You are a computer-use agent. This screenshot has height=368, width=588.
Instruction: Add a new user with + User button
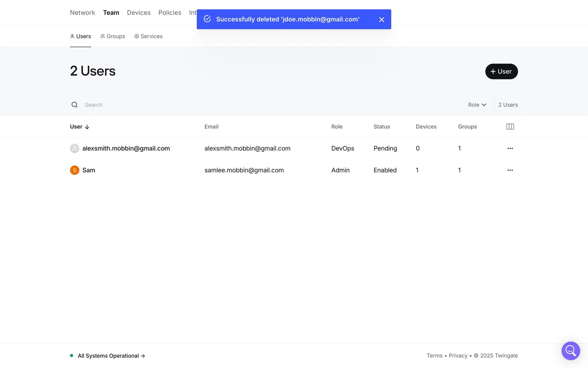tap(501, 71)
